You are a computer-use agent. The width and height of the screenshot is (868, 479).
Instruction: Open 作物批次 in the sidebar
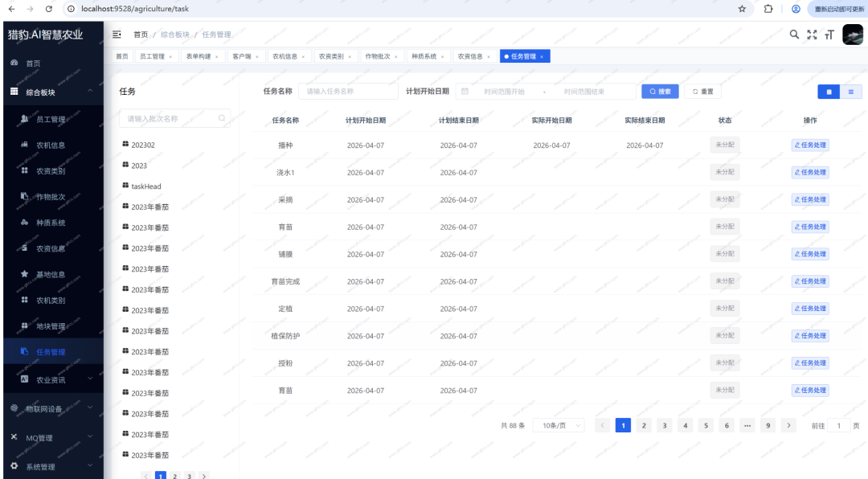(x=53, y=197)
